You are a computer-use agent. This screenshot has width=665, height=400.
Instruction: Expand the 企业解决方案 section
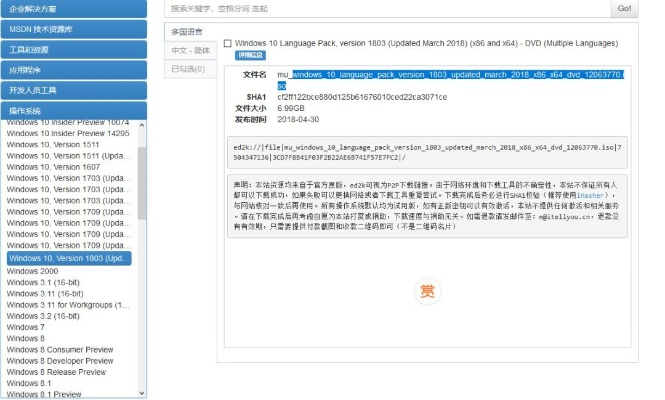click(x=74, y=9)
